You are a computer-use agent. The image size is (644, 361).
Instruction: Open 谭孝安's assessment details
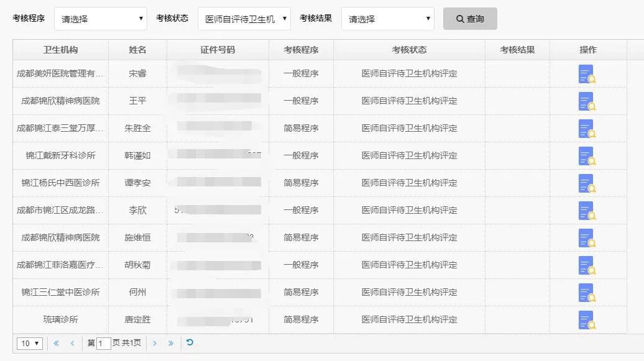[x=587, y=183]
